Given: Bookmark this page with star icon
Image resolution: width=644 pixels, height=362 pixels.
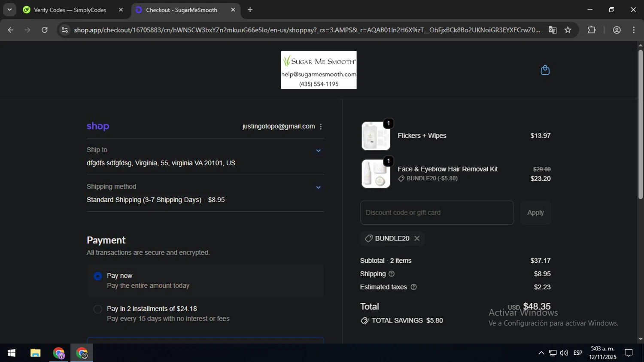Looking at the screenshot, I should pyautogui.click(x=568, y=30).
